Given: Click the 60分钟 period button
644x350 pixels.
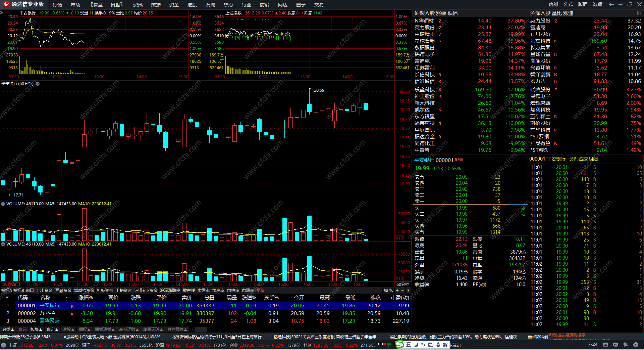Looking at the screenshot, I should pos(402,285).
